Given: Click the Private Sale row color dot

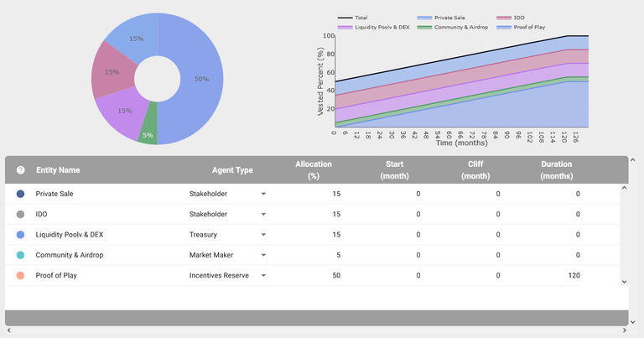Looking at the screenshot, I should [20, 194].
